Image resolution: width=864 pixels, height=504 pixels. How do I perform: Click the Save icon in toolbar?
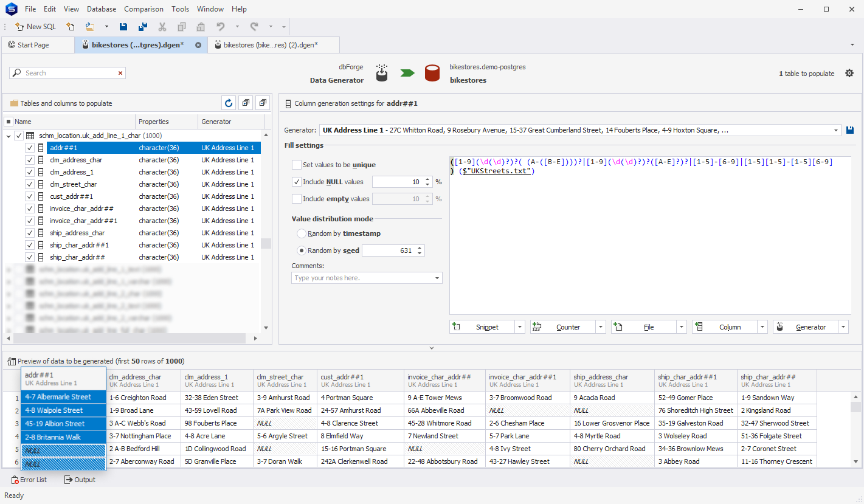coord(123,27)
